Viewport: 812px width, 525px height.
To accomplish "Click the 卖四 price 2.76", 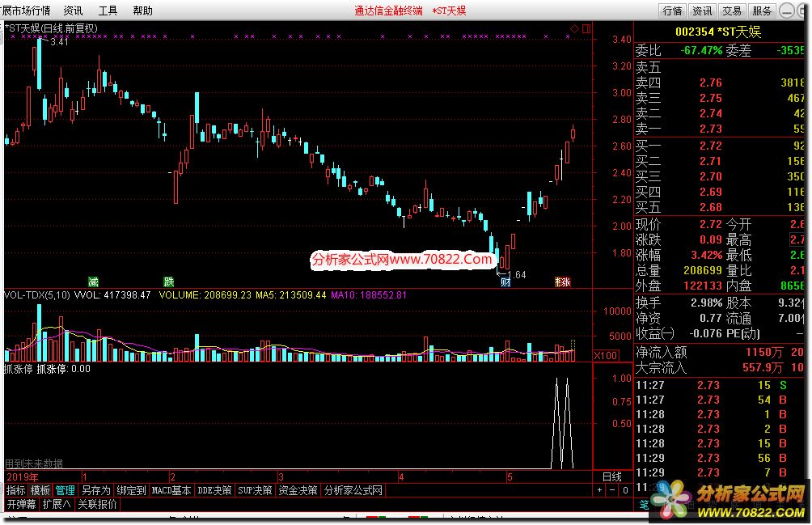I will click(710, 83).
